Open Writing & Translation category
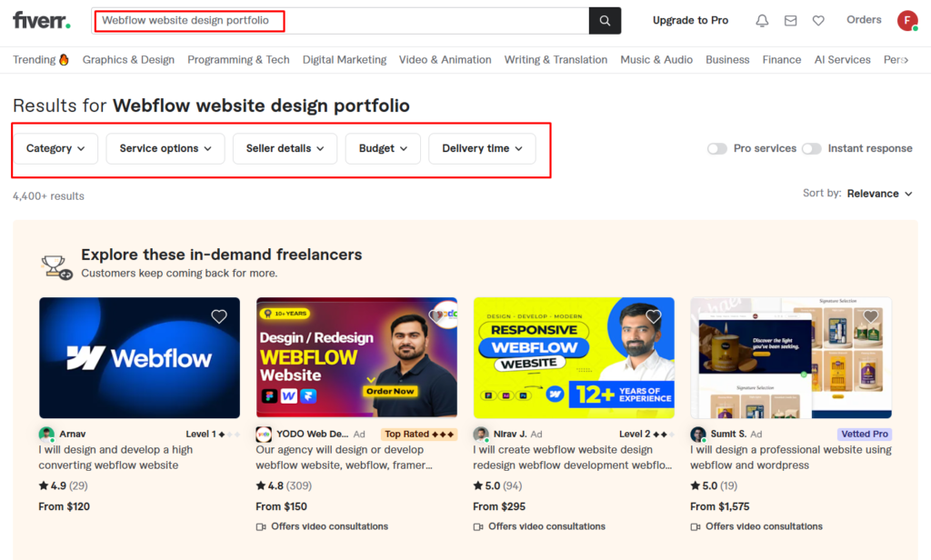931x560 pixels. [556, 59]
